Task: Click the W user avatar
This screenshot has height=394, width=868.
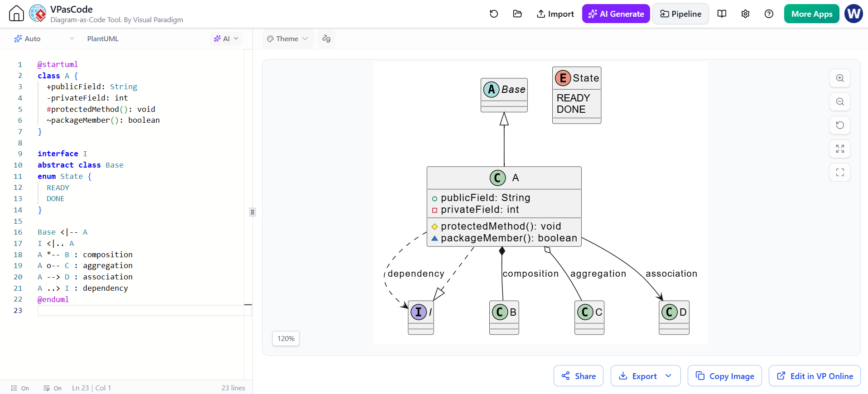Action: pyautogui.click(x=854, y=14)
